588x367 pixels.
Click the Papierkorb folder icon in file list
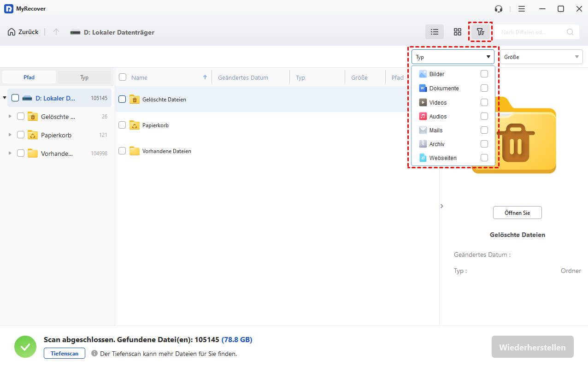[135, 125]
